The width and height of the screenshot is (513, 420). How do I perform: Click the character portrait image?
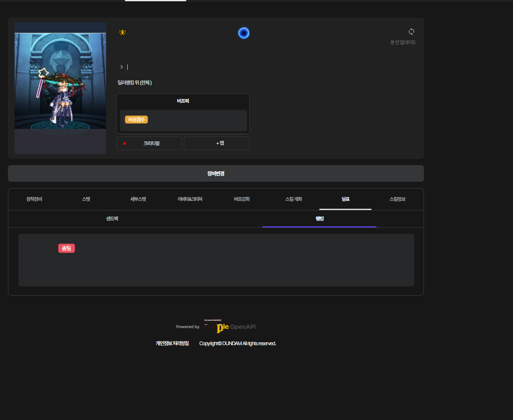click(60, 88)
